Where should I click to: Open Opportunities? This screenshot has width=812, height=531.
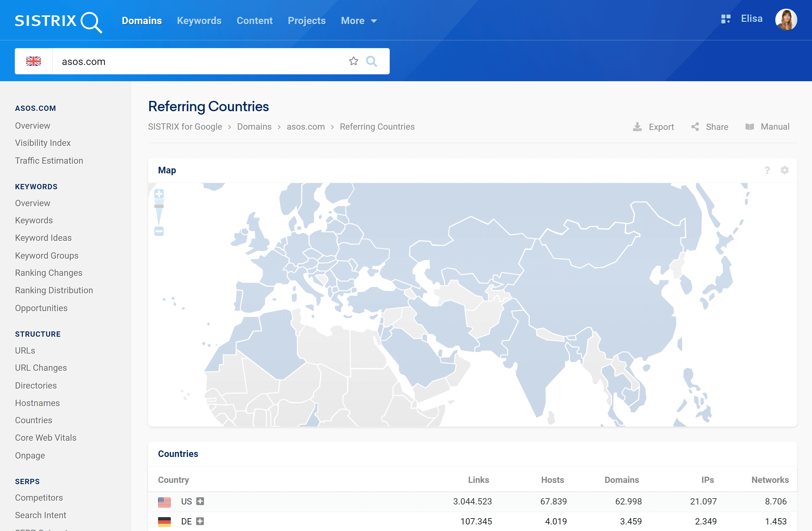tap(41, 308)
